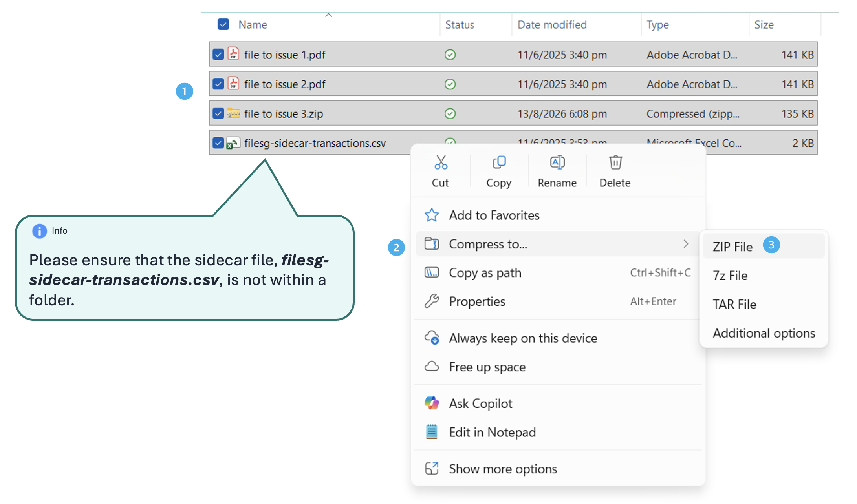857x504 pixels.
Task: Click the Copy icon in context menu
Action: pyautogui.click(x=499, y=162)
